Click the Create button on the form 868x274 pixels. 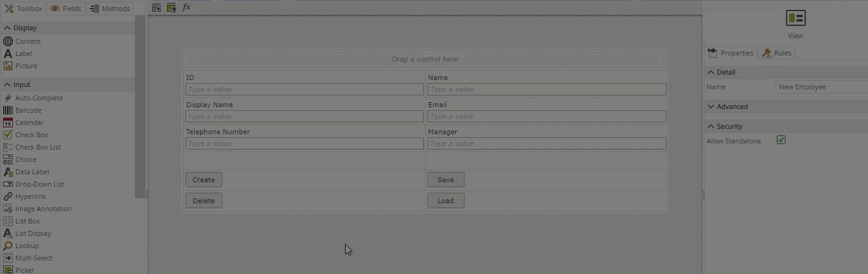click(204, 180)
